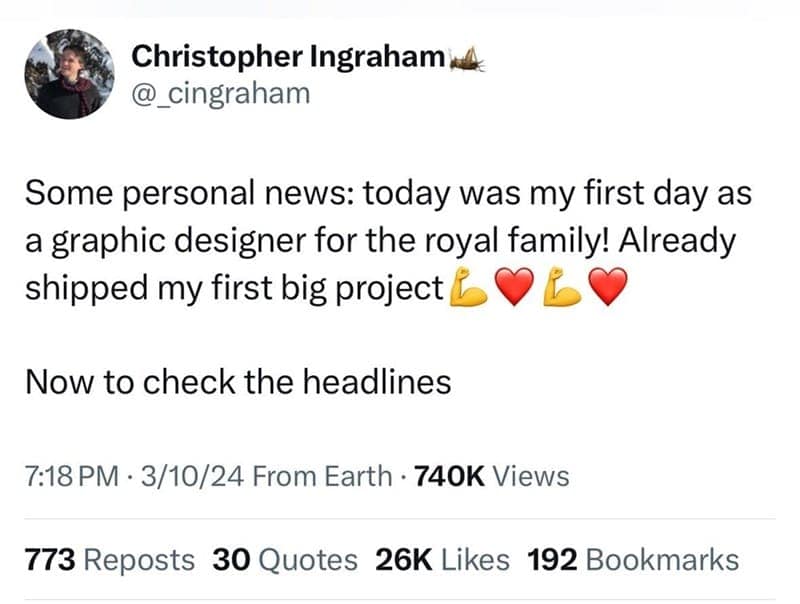Open the 773 Reposts list
This screenshot has width=800, height=604.
(109, 560)
